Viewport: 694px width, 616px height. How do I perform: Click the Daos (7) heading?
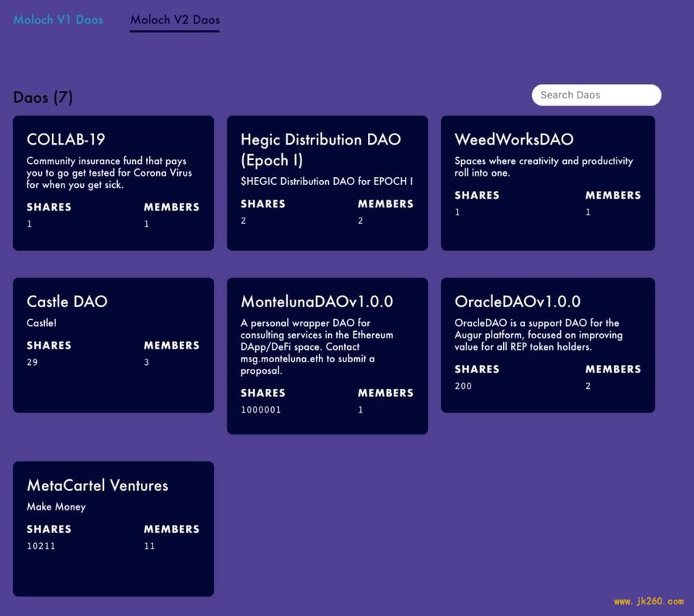[43, 97]
